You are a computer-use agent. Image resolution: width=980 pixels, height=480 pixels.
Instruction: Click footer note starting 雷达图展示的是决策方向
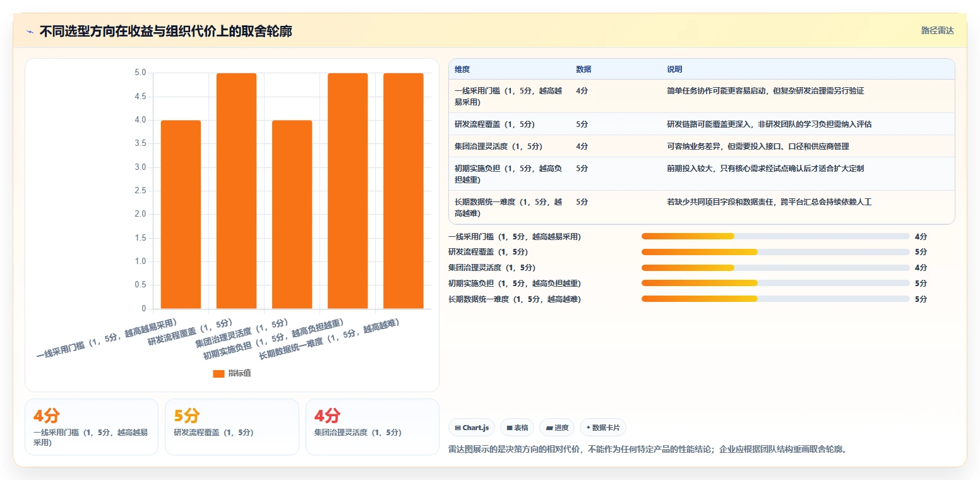[647, 450]
